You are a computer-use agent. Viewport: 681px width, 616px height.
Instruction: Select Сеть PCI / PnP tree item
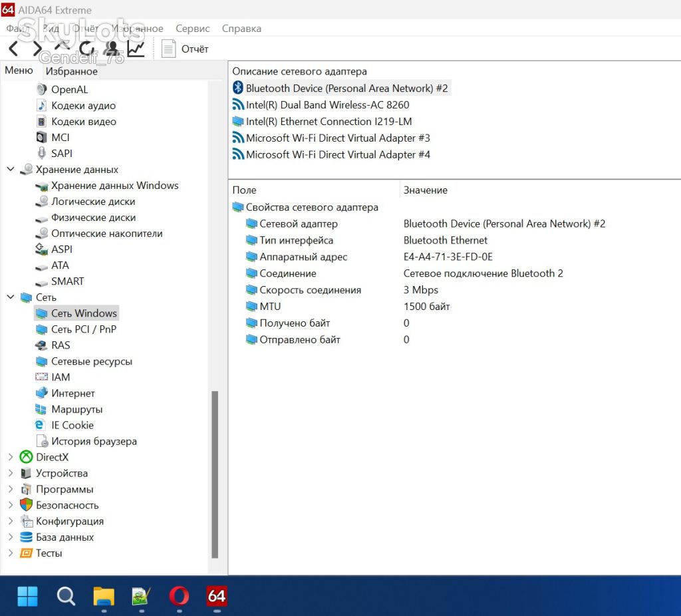point(84,329)
